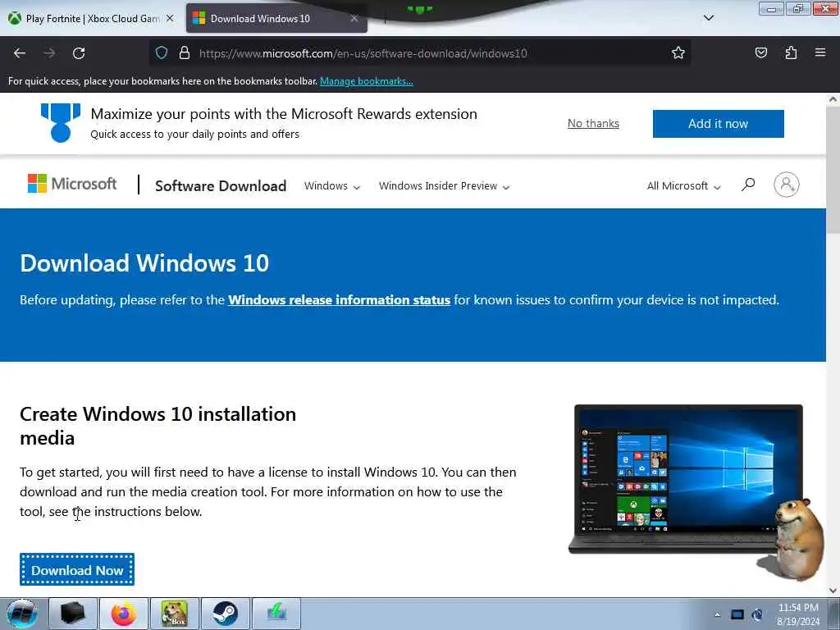Click the Add it now button
840x630 pixels.
[x=718, y=124]
